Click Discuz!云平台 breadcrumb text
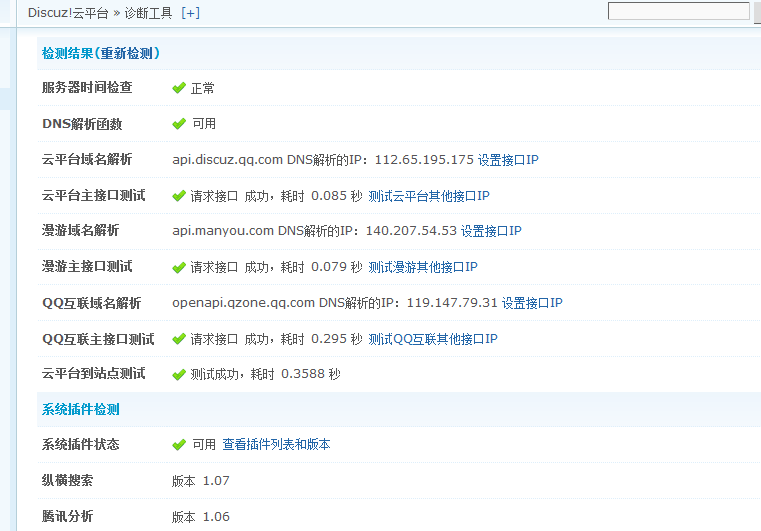Viewport: 761px width, 531px height. pyautogui.click(x=68, y=13)
